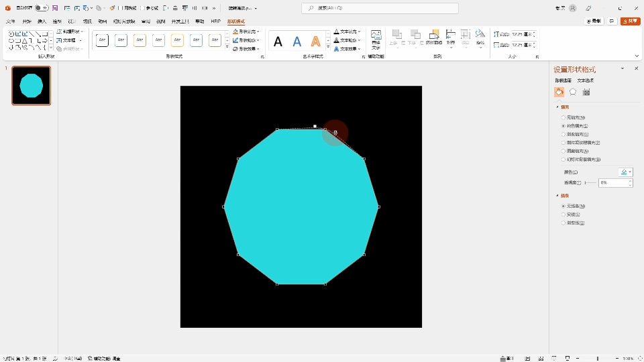Switch to Text Options (文本选项) tab

pyautogui.click(x=585, y=80)
